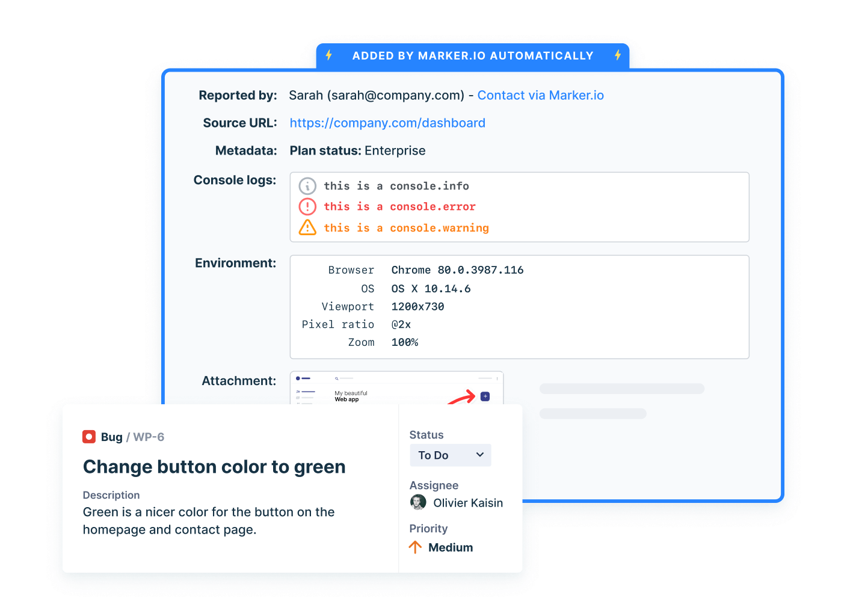Open the Status 'To Do' dropdown

[x=451, y=455]
